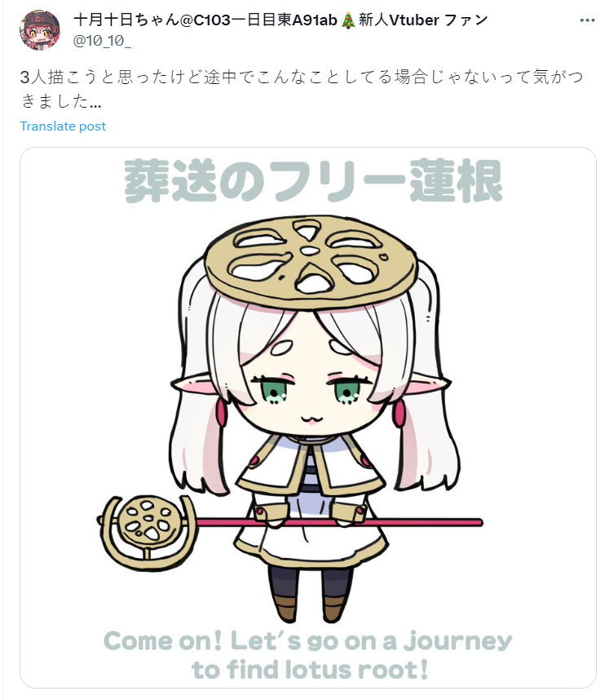The width and height of the screenshot is (609, 700).
Task: Click 新人Vtuber ファン in the display name
Action: pyautogui.click(x=423, y=20)
